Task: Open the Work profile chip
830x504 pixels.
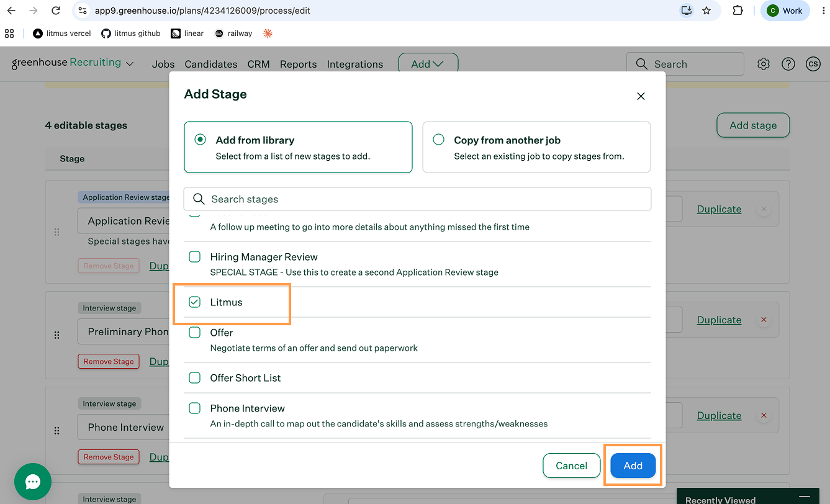Action: coord(785,11)
